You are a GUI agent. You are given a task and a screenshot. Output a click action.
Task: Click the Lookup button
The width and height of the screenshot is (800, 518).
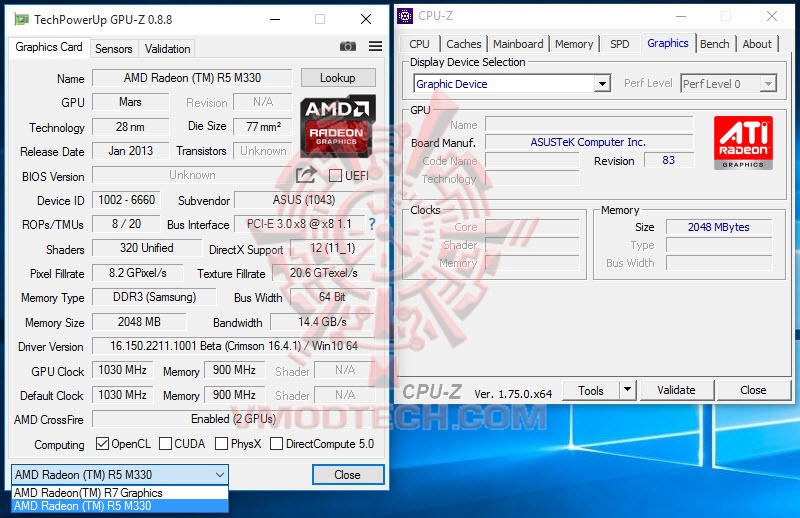(338, 78)
